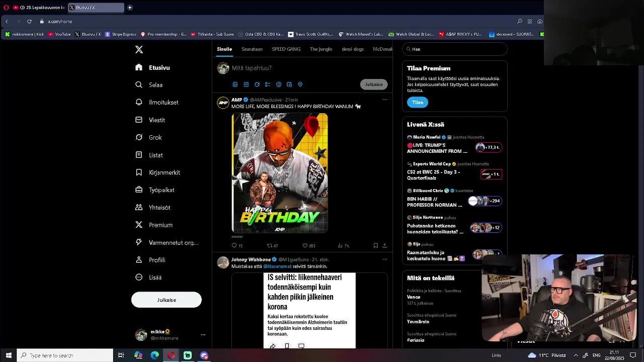Image resolution: width=644 pixels, height=362 pixels.
Task: Open @iltasanomat mention link
Action: (277, 266)
